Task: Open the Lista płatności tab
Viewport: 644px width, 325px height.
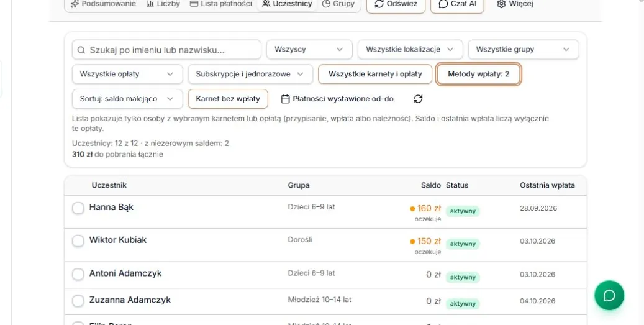Action: 221,4
